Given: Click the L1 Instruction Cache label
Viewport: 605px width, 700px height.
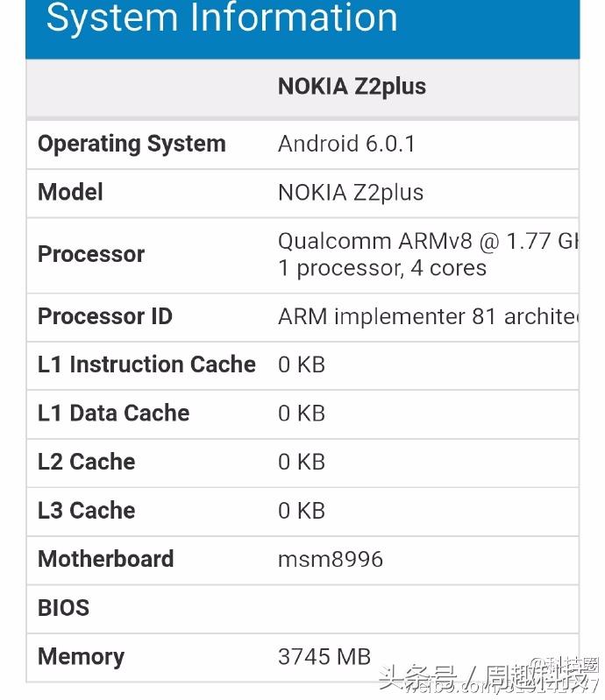Looking at the screenshot, I should [146, 364].
